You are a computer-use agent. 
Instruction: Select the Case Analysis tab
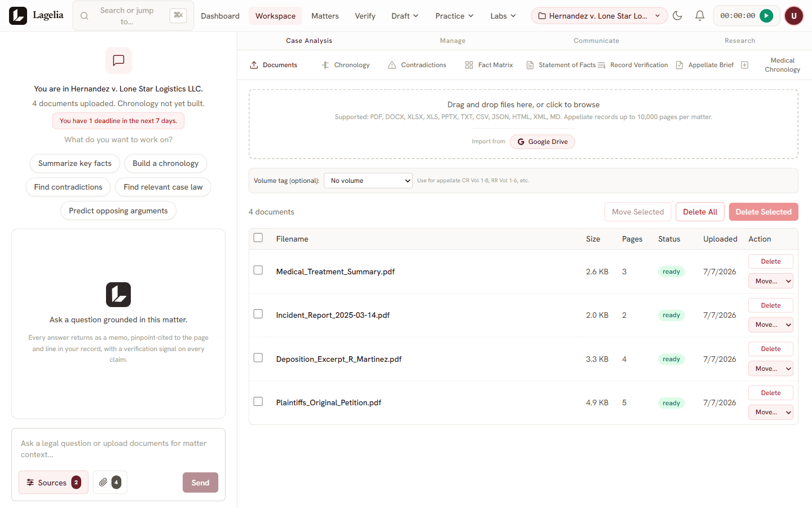point(309,41)
